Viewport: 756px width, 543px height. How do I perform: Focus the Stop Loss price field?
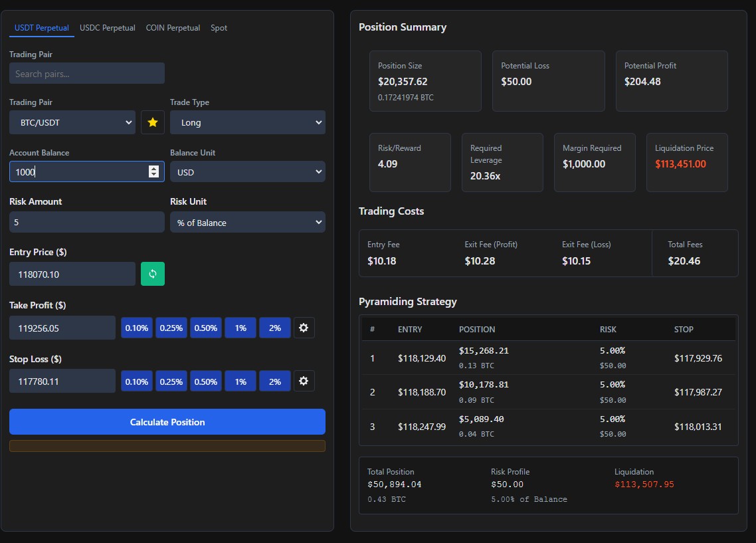point(62,381)
